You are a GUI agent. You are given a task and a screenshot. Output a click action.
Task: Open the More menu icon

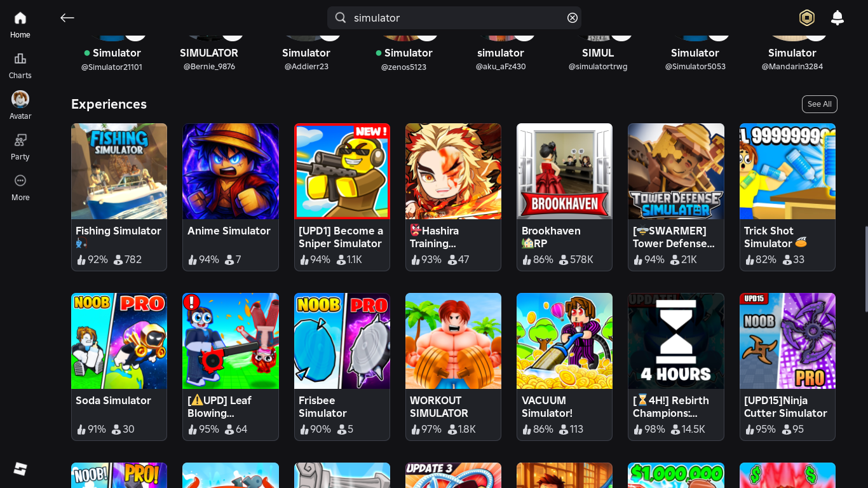[x=20, y=180]
